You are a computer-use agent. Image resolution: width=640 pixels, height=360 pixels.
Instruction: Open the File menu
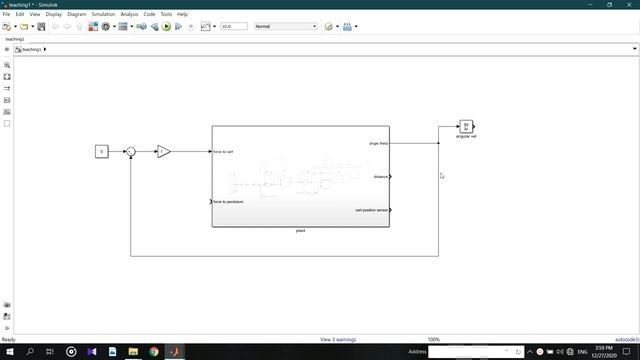click(x=6, y=14)
